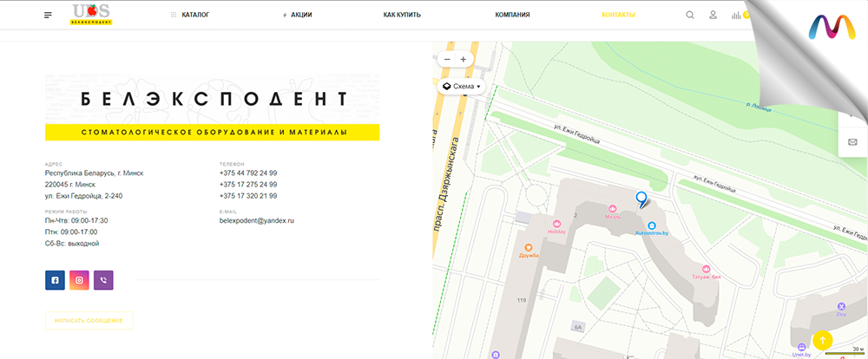868x359 pixels.
Task: Click the 6А building label on map
Action: (x=578, y=328)
